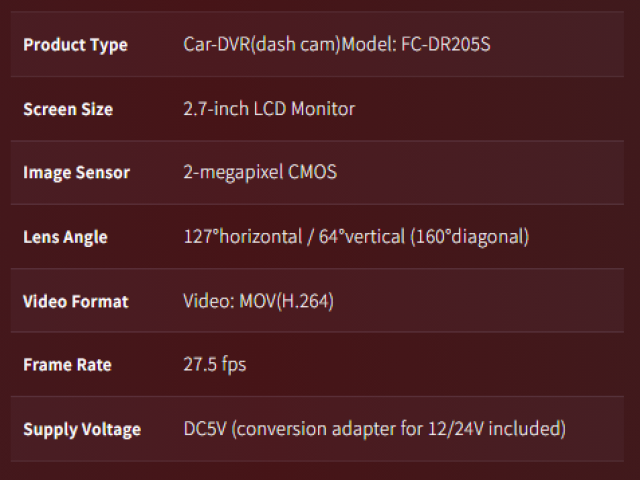Click the Image Sensor label
The image size is (640, 480).
click(x=76, y=173)
